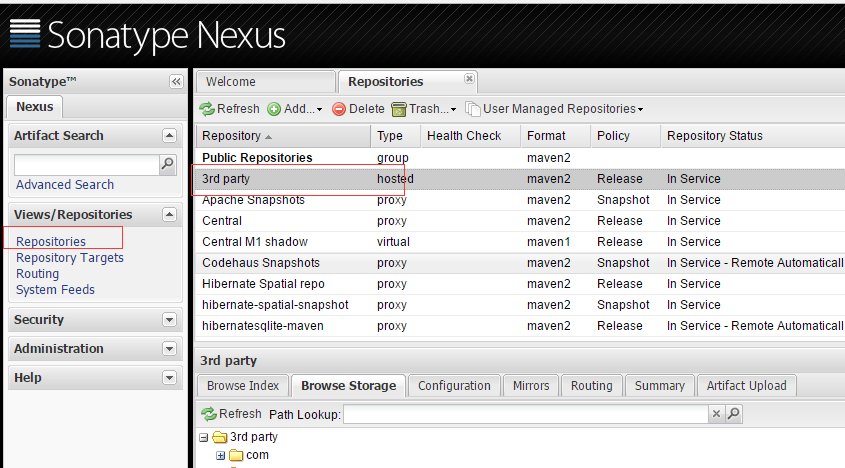The width and height of the screenshot is (845, 468).
Task: Refresh the Browse Storage tree
Action: tap(231, 414)
